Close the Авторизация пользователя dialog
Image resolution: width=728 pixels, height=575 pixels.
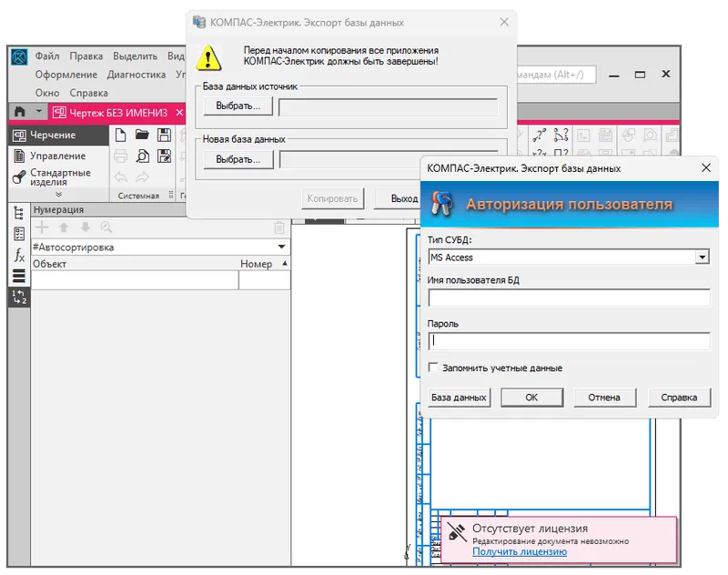[706, 167]
